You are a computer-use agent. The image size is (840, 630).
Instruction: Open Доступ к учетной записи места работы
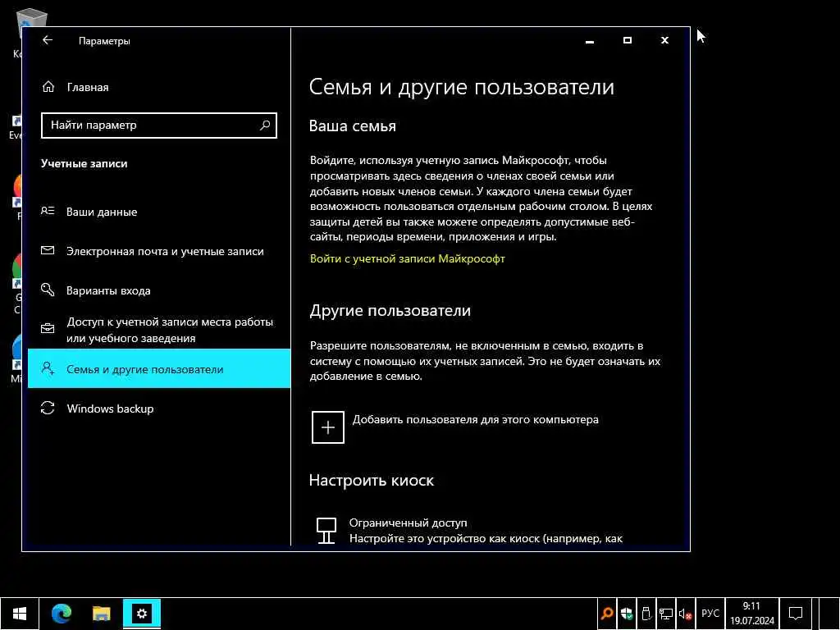click(159, 330)
